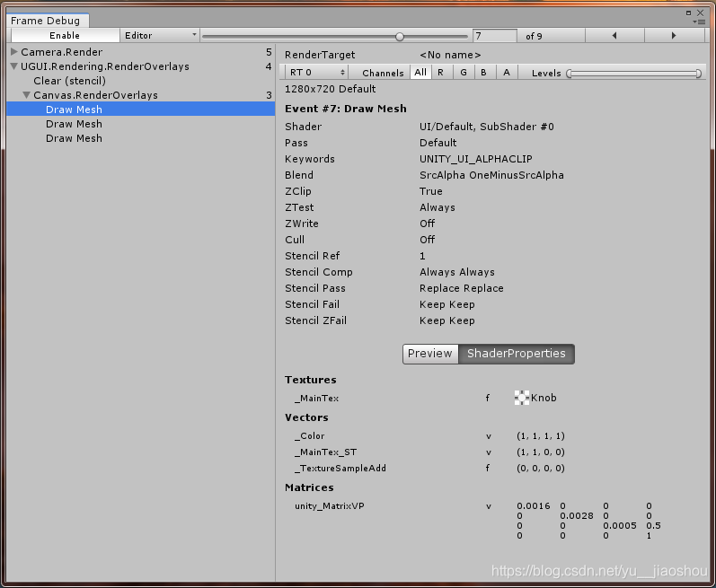Show only the B channel

tap(484, 72)
